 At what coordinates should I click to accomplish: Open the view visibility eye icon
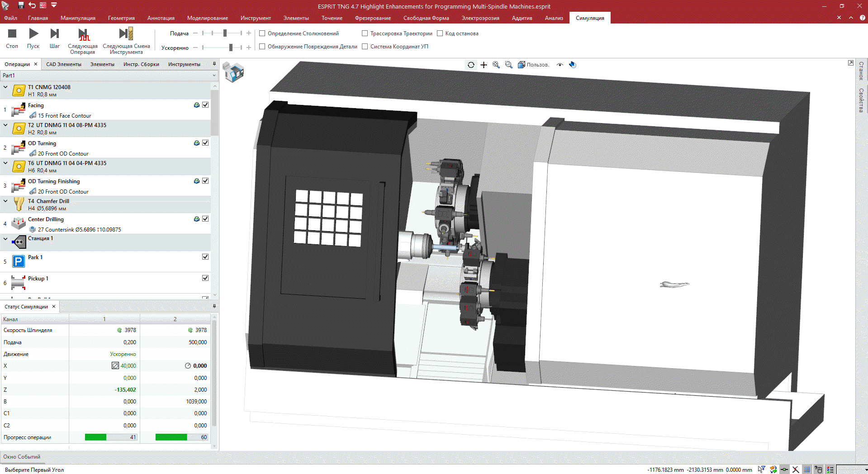point(560,65)
